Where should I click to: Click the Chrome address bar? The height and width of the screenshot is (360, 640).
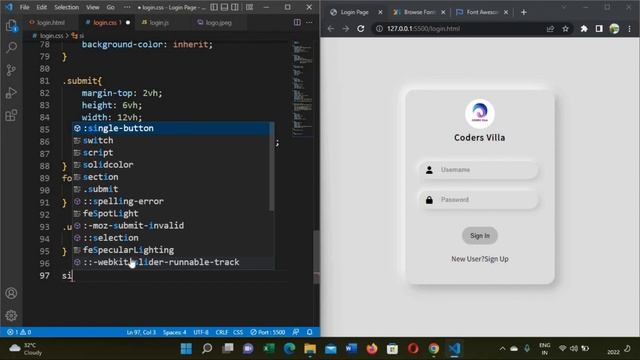pos(461,29)
